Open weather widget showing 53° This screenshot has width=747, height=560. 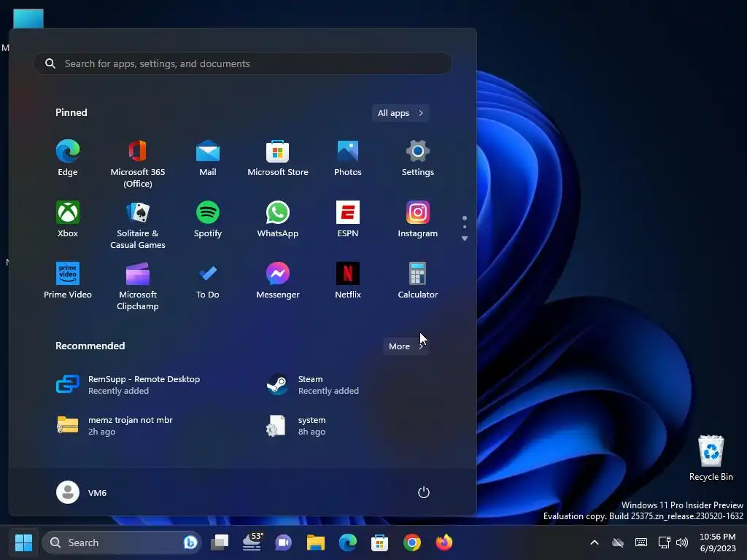pyautogui.click(x=252, y=542)
